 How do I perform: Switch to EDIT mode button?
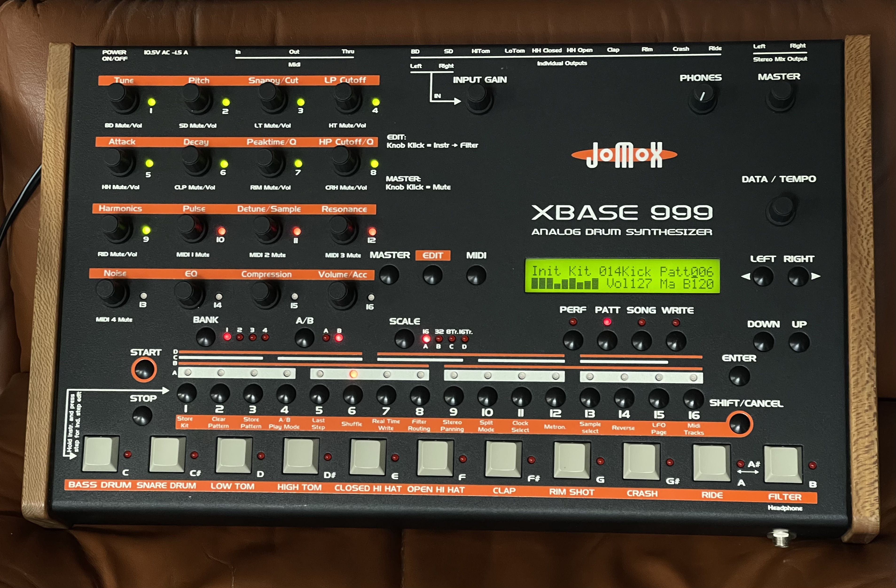pyautogui.click(x=433, y=274)
